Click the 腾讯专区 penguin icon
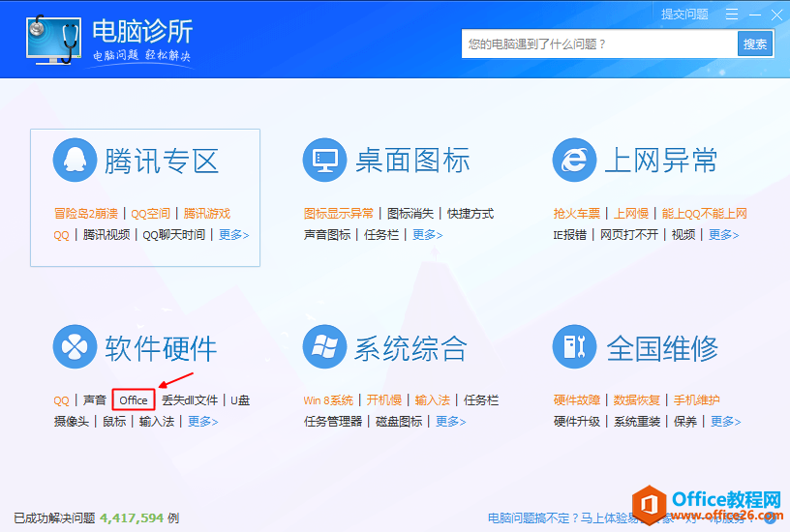 [x=75, y=160]
